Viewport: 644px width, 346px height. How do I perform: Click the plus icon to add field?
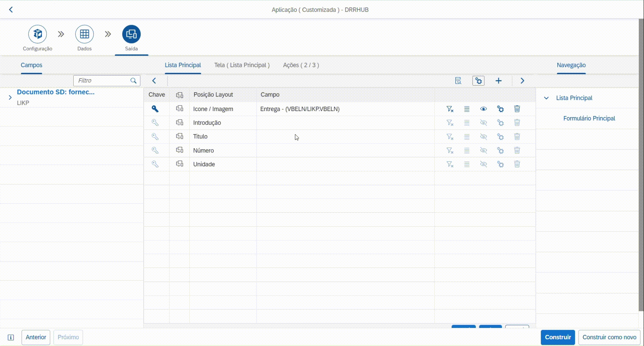(x=498, y=81)
